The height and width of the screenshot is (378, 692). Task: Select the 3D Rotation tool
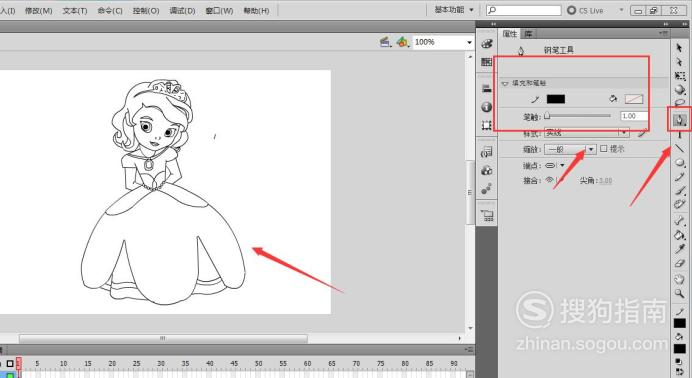680,90
